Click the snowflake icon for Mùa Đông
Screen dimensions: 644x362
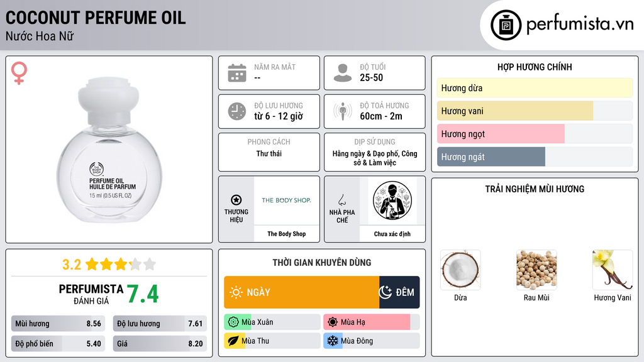(x=333, y=341)
